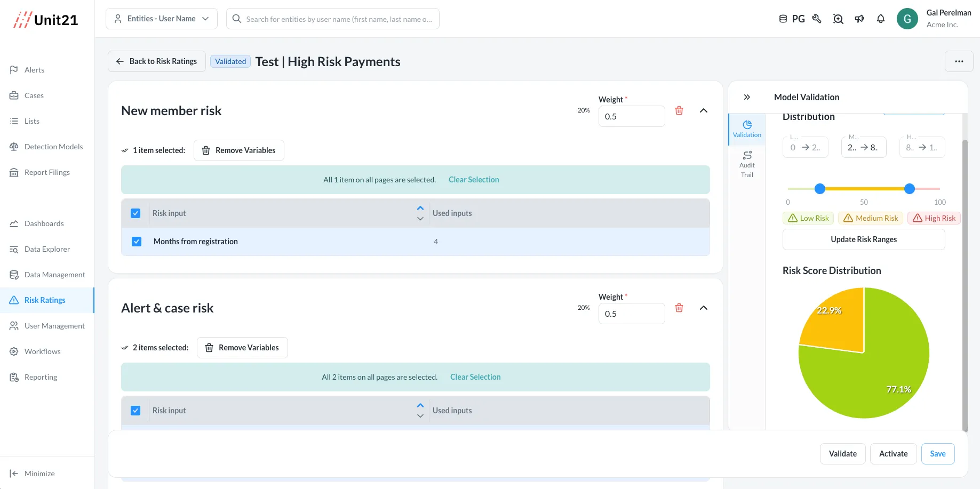Click the Low Risk tag
This screenshot has width=980, height=489.
coord(808,218)
